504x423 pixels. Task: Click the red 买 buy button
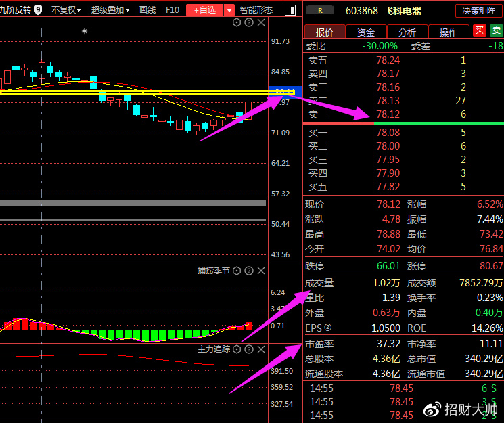[x=479, y=30]
